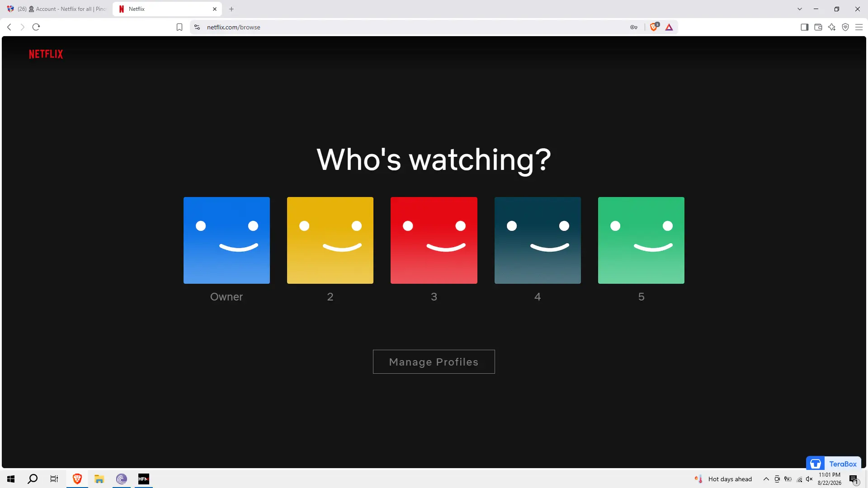Viewport: 868px width, 488px height.
Task: Pick the green profile 5 avatar
Action: click(x=641, y=240)
